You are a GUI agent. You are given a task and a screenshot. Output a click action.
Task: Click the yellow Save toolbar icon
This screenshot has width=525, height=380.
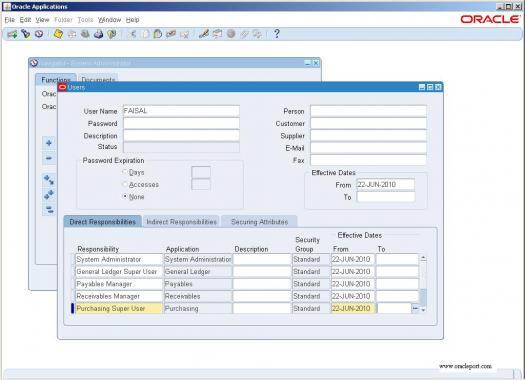tap(58, 34)
